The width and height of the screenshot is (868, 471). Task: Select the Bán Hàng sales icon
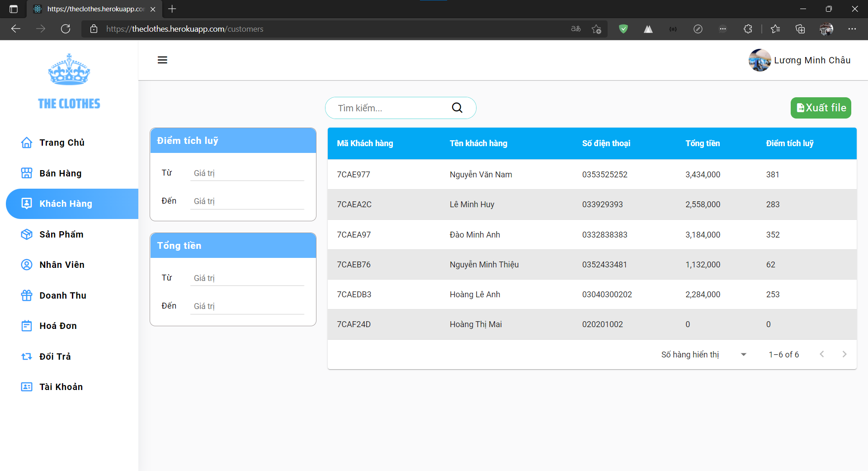(27, 173)
